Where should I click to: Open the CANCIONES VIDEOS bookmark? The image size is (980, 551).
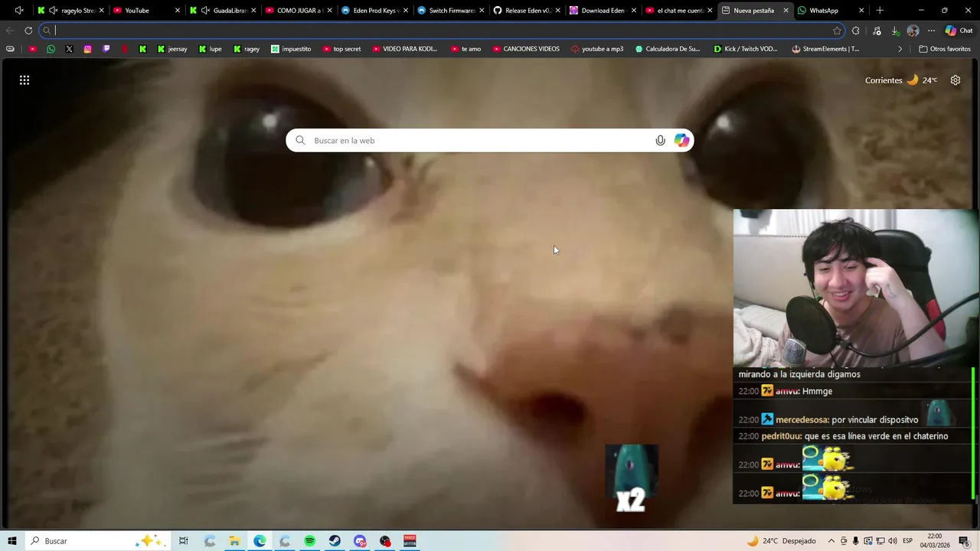(x=526, y=49)
